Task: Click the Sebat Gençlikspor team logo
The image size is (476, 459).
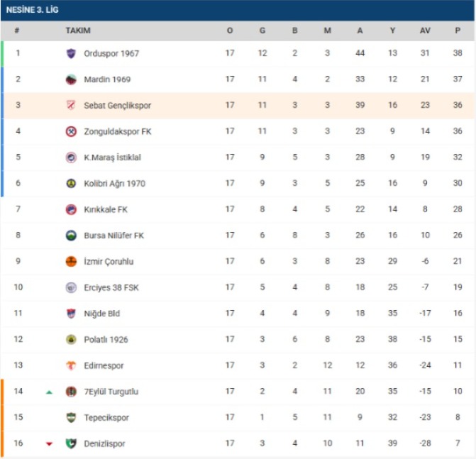Action: pyautogui.click(x=71, y=106)
